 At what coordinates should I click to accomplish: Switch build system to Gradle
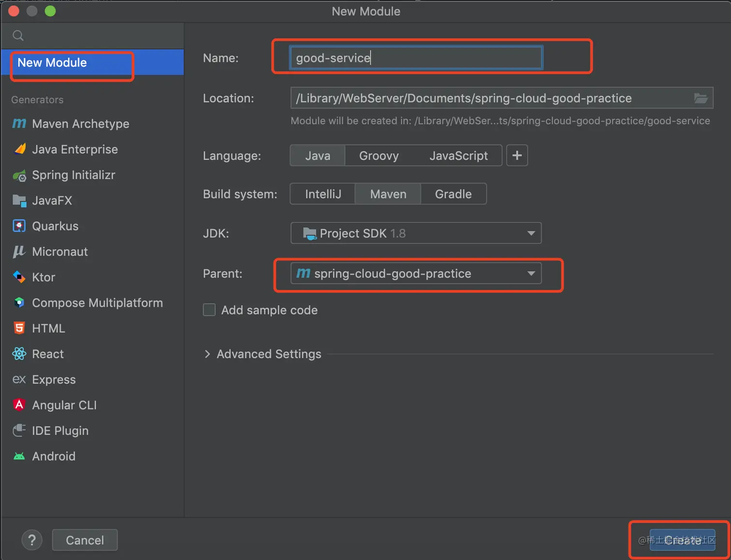(x=453, y=194)
